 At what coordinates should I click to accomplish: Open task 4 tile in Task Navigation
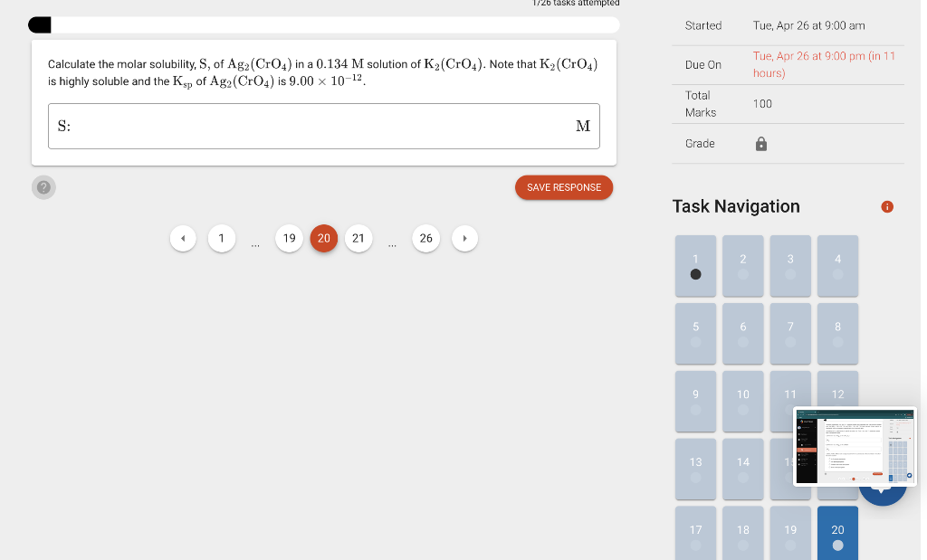click(x=837, y=266)
